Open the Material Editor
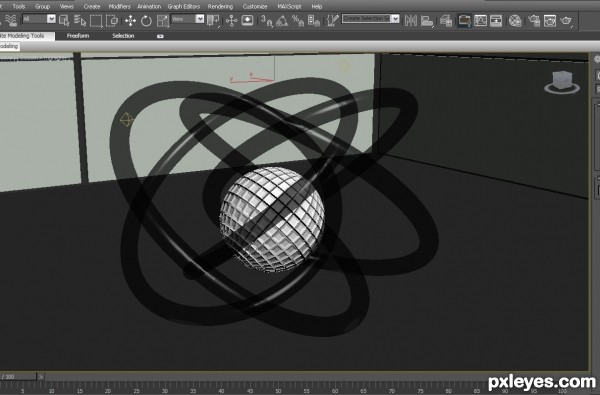 coord(515,20)
